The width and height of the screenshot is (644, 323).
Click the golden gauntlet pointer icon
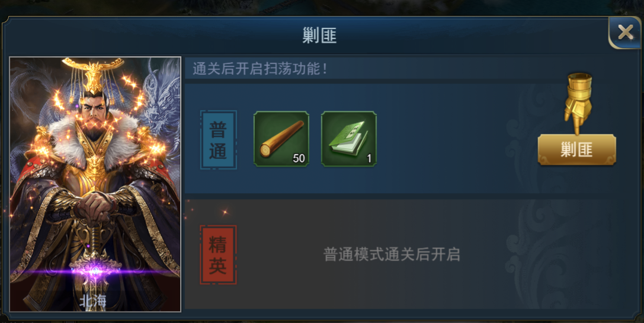pyautogui.click(x=578, y=103)
